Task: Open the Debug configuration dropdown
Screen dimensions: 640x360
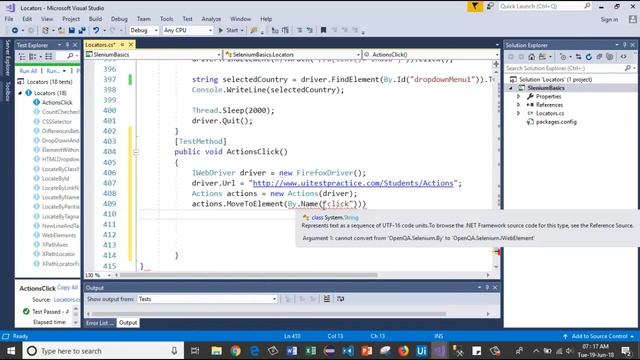Action: pos(144,30)
